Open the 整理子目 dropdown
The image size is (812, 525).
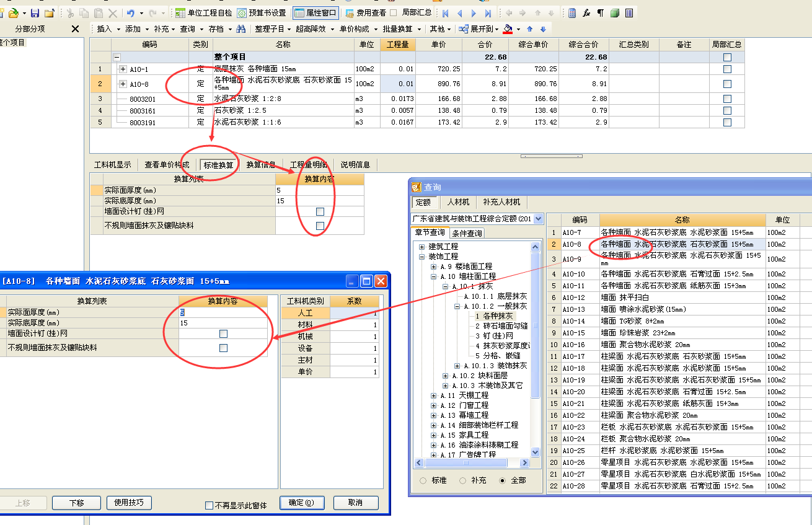pyautogui.click(x=273, y=29)
